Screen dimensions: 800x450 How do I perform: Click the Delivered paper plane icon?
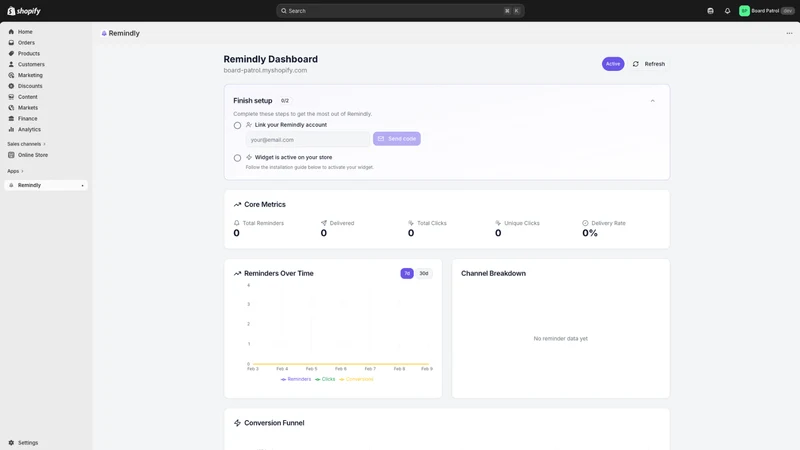pos(323,223)
